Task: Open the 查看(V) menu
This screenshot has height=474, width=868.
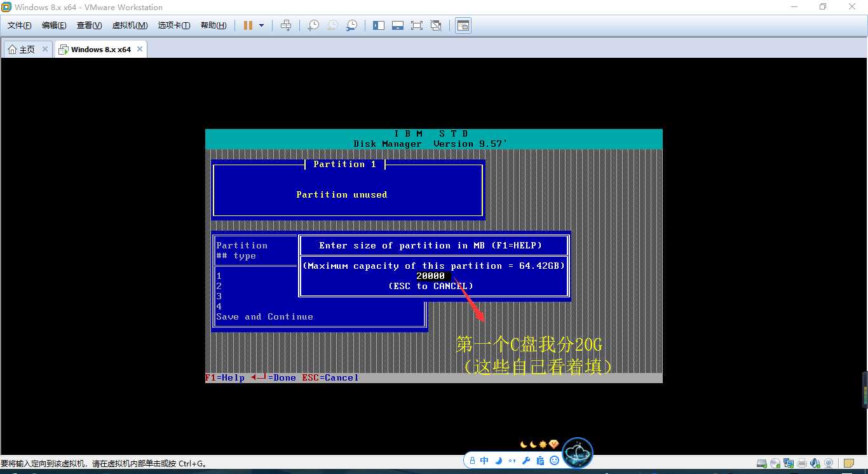Action: coord(89,25)
